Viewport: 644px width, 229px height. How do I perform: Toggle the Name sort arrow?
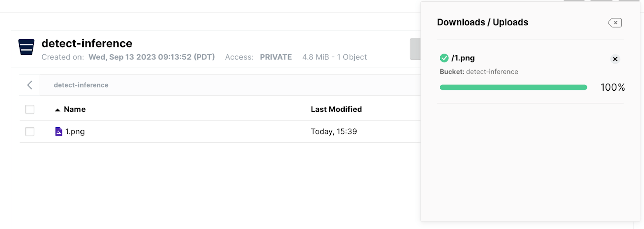57,110
